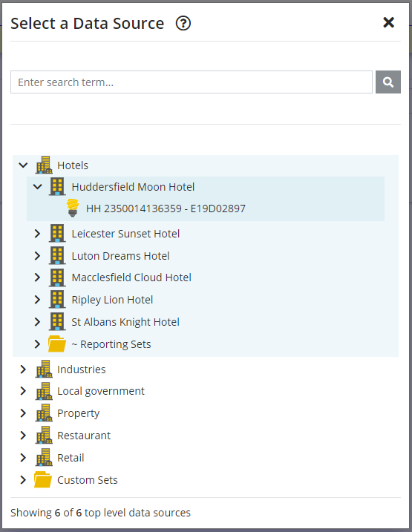Image resolution: width=412 pixels, height=532 pixels.
Task: Click the Huddersfield Moon Hotel building icon
Action: tap(57, 186)
